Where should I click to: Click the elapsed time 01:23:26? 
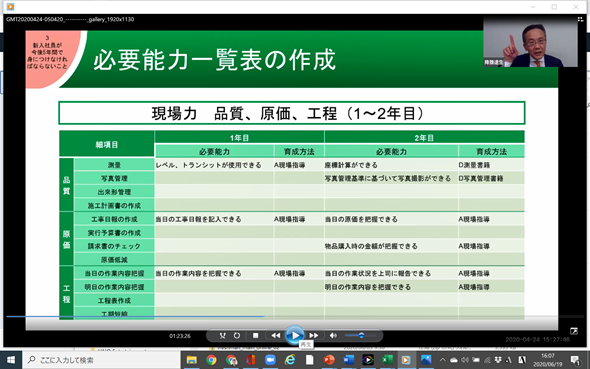pyautogui.click(x=180, y=336)
